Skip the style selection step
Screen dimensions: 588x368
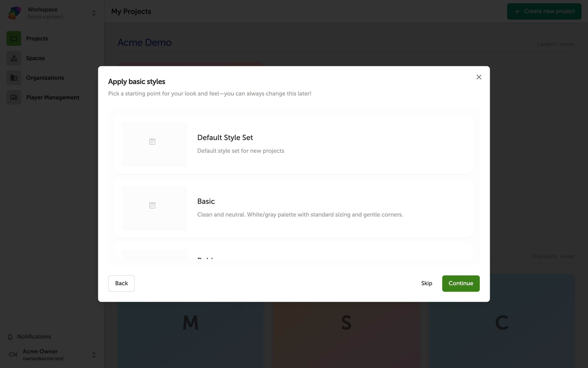coord(427,283)
